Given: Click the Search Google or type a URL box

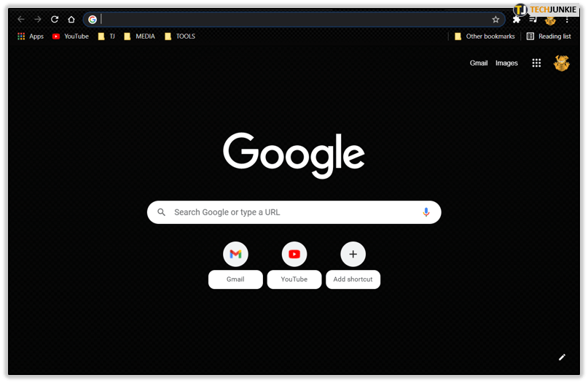Looking at the screenshot, I should coord(291,212).
